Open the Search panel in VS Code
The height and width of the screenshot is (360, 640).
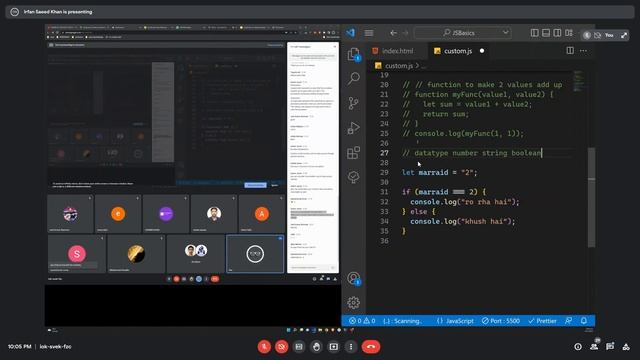tap(353, 78)
